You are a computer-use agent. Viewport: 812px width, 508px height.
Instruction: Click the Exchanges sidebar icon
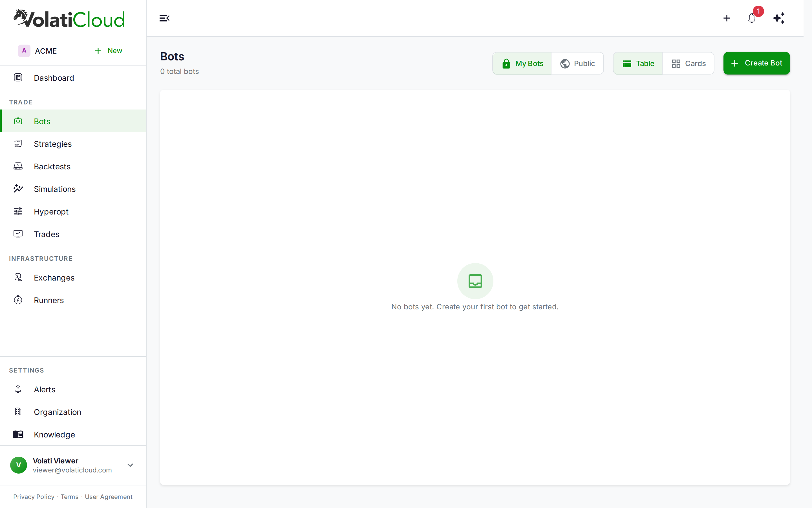click(18, 277)
